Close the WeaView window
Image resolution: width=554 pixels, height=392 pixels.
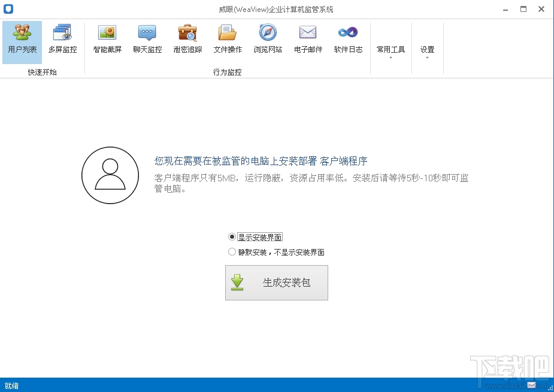541,9
